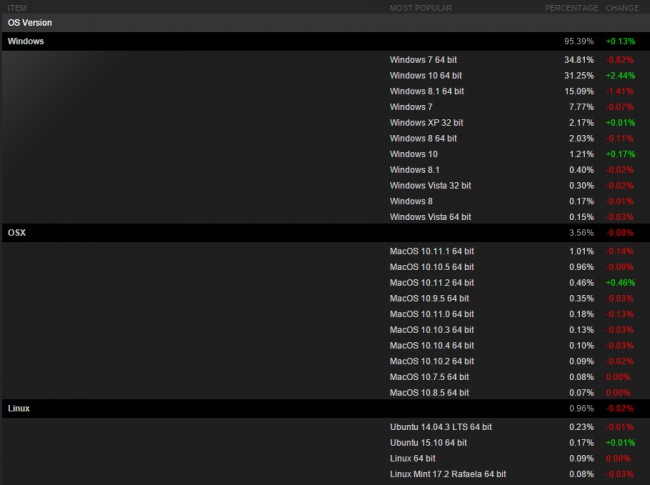Click the -0.11% change for Windows 8 64 bit
The image size is (650, 485).
click(x=620, y=138)
